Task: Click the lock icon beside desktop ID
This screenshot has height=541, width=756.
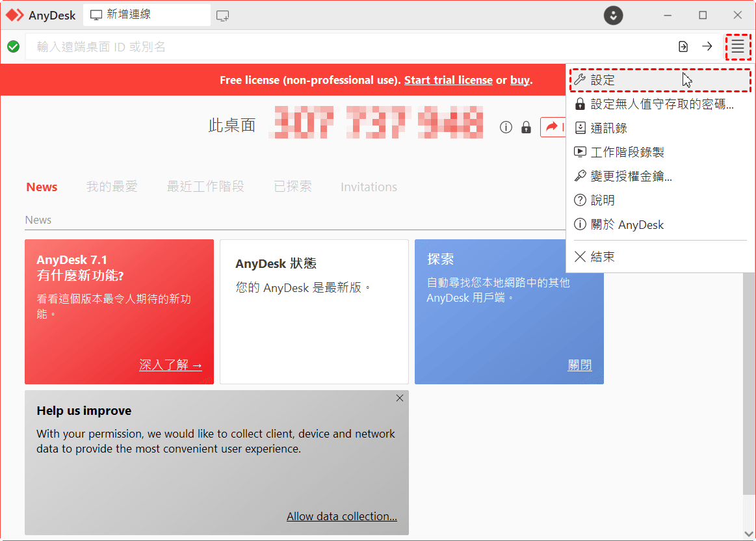Action: click(x=526, y=127)
